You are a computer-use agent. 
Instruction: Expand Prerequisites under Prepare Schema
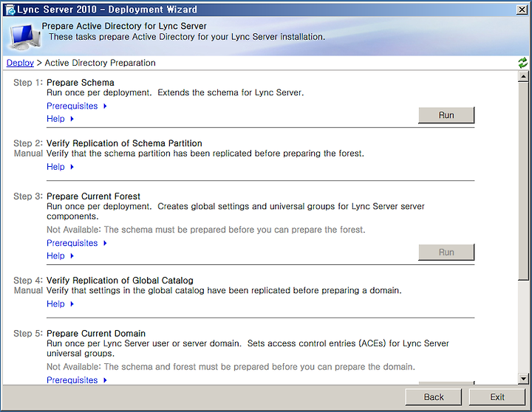77,106
